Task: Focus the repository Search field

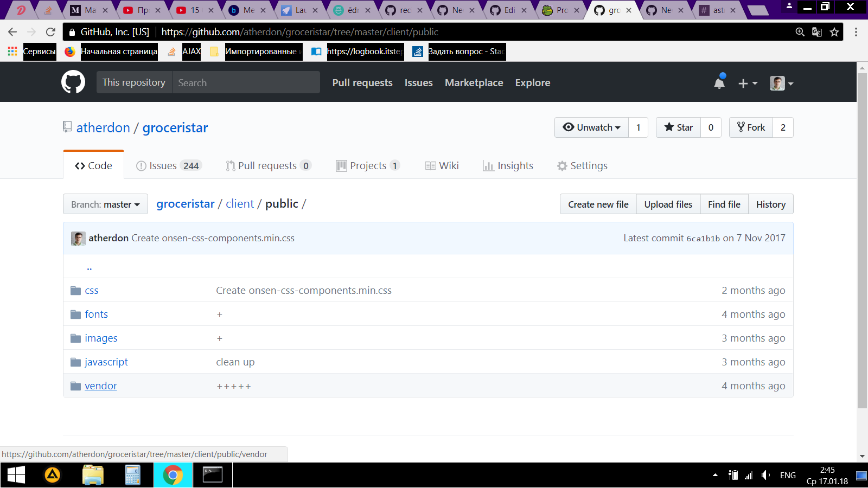Action: coord(246,82)
